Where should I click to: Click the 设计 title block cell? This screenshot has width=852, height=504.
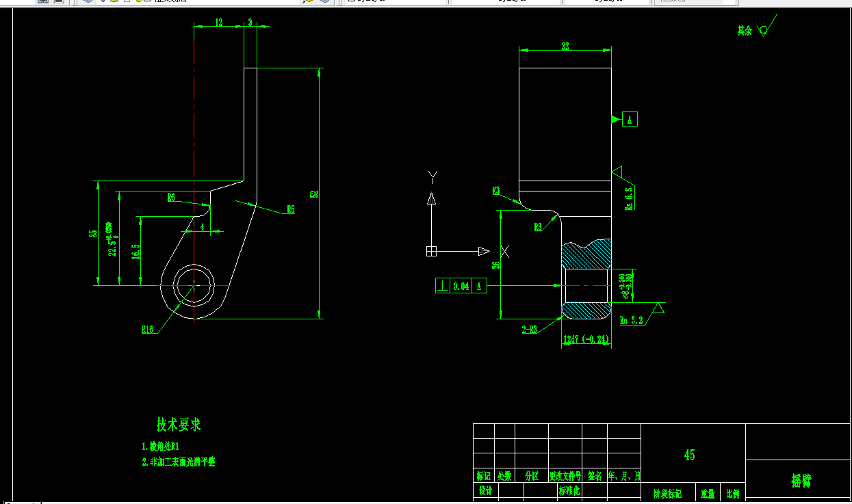click(x=486, y=491)
